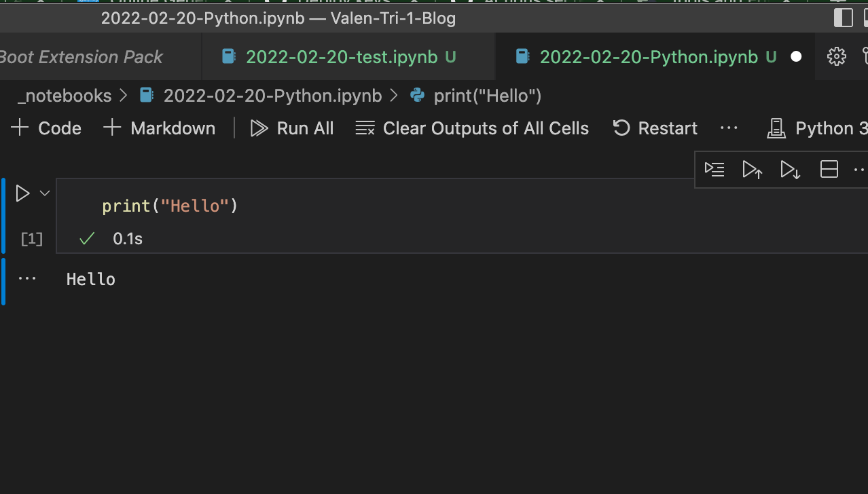Click notebook file icon on test.ipynb tab

[230, 57]
